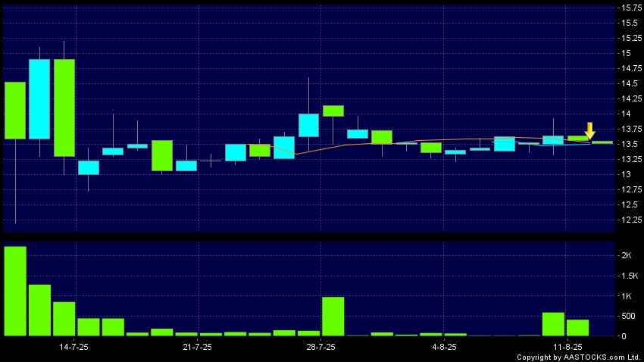The image size is (644, 362).
Task: Click the 12.75 price axis label
Action: tap(632, 189)
